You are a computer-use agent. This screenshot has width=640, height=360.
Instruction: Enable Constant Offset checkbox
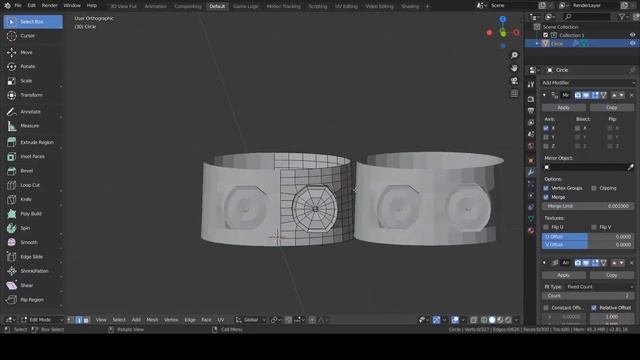pyautogui.click(x=546, y=308)
